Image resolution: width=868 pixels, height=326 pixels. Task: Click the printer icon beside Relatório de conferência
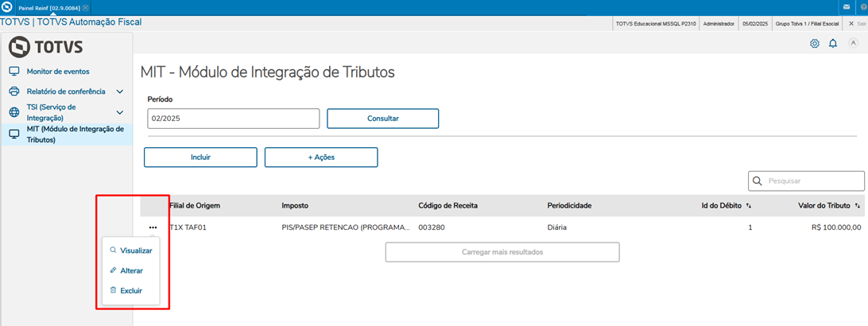pos(15,91)
